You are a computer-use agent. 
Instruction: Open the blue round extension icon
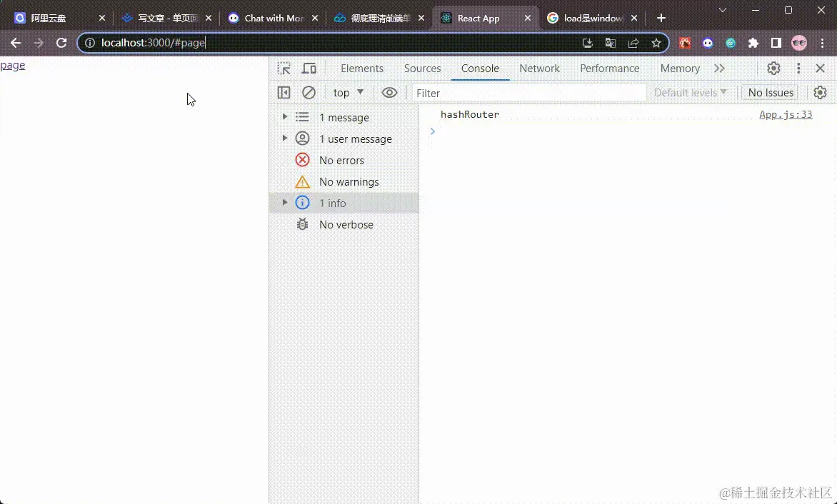[708, 44]
